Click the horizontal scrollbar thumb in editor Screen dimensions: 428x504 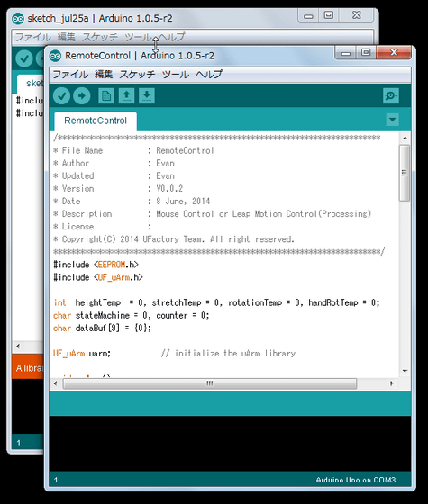point(209,383)
